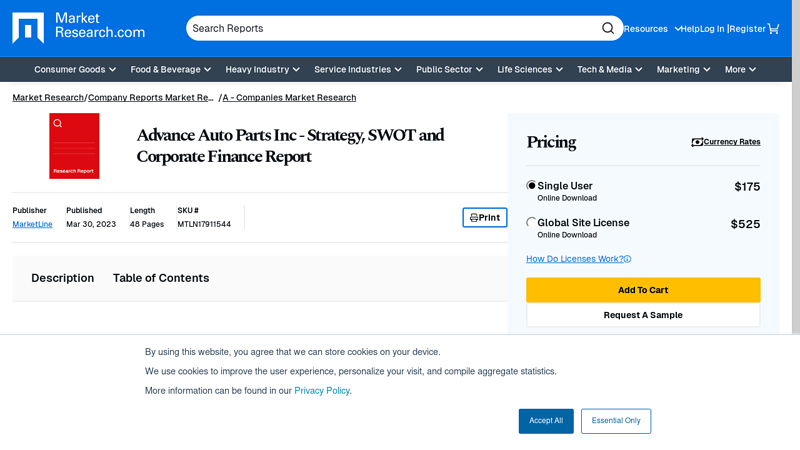Click the Company Reports Market Research breadcrumb
The image size is (800, 450).
pyautogui.click(x=151, y=97)
